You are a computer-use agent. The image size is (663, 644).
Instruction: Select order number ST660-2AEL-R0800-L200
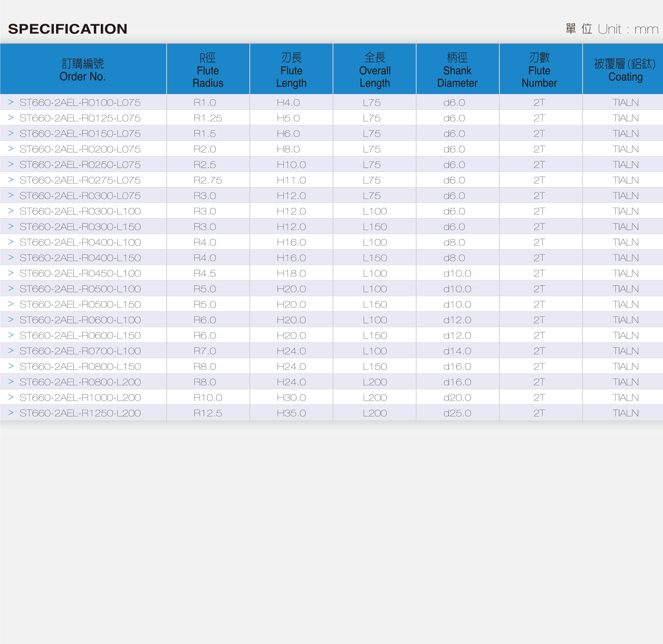pyautogui.click(x=80, y=382)
